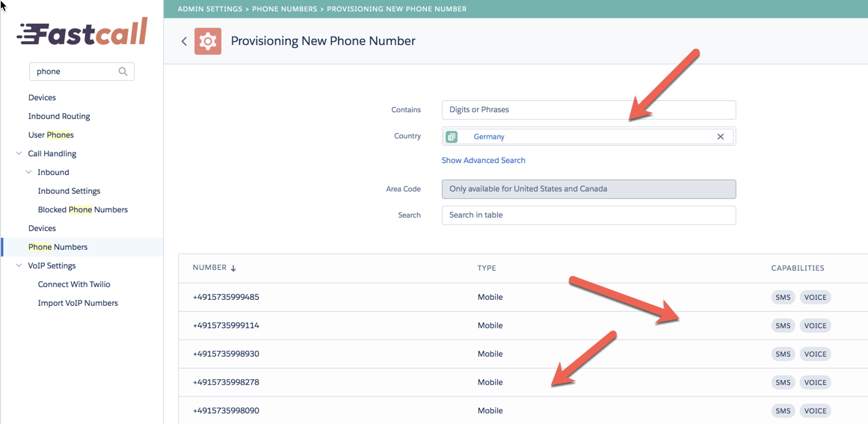This screenshot has height=424, width=868.
Task: Click Phone Numbers in breadcrumb
Action: (285, 9)
